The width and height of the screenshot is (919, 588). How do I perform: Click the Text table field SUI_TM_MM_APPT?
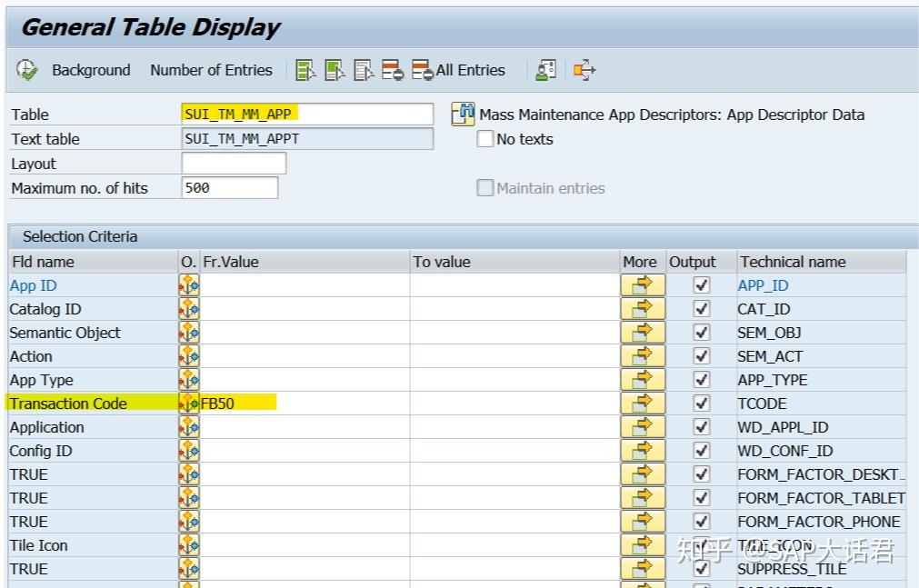click(308, 139)
